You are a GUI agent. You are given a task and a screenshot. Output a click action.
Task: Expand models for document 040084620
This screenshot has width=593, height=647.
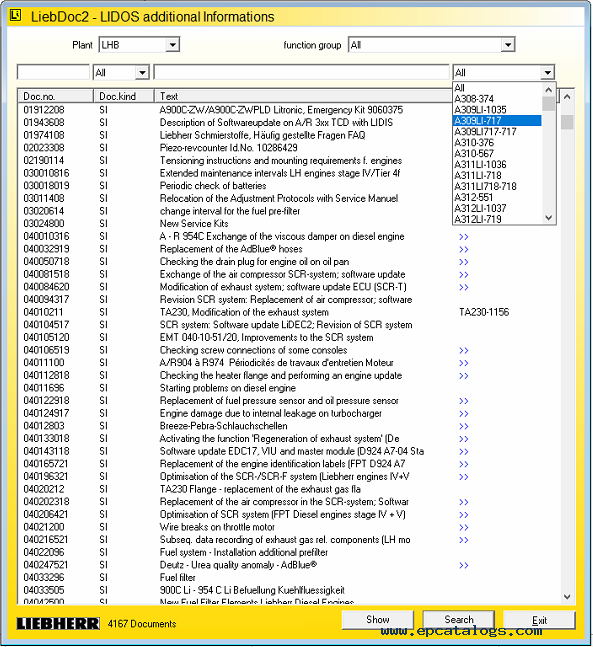point(464,287)
